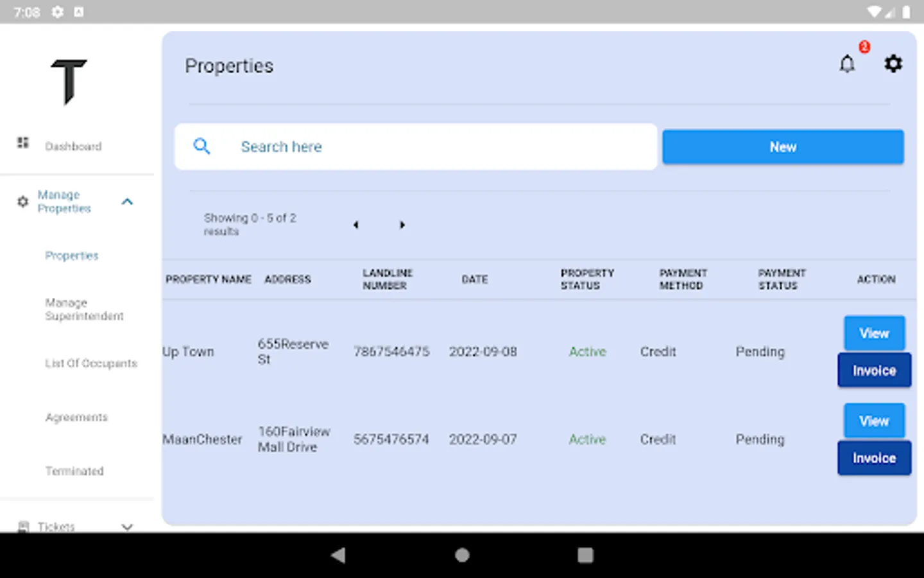
Task: Click the Address column header
Action: (x=287, y=279)
